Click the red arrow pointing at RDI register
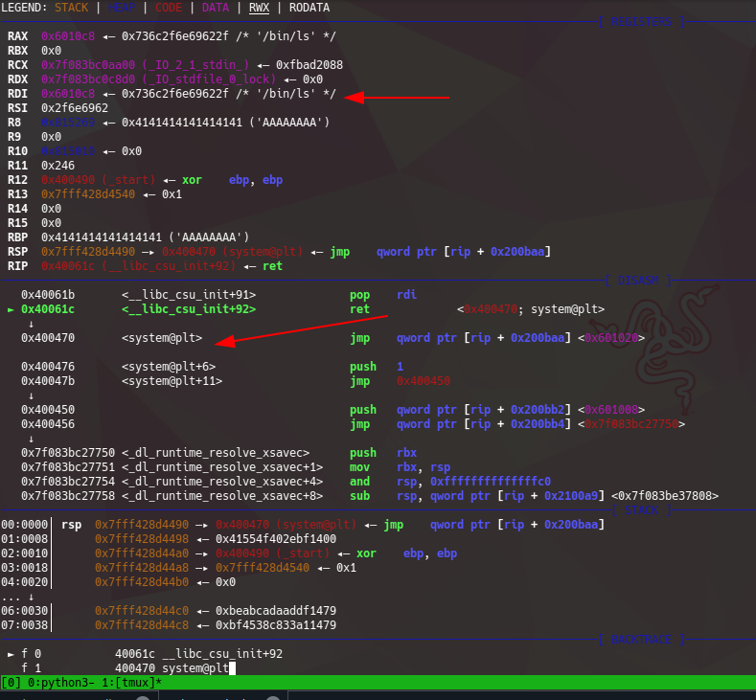Screen dimensions: 756x700 pos(396,98)
